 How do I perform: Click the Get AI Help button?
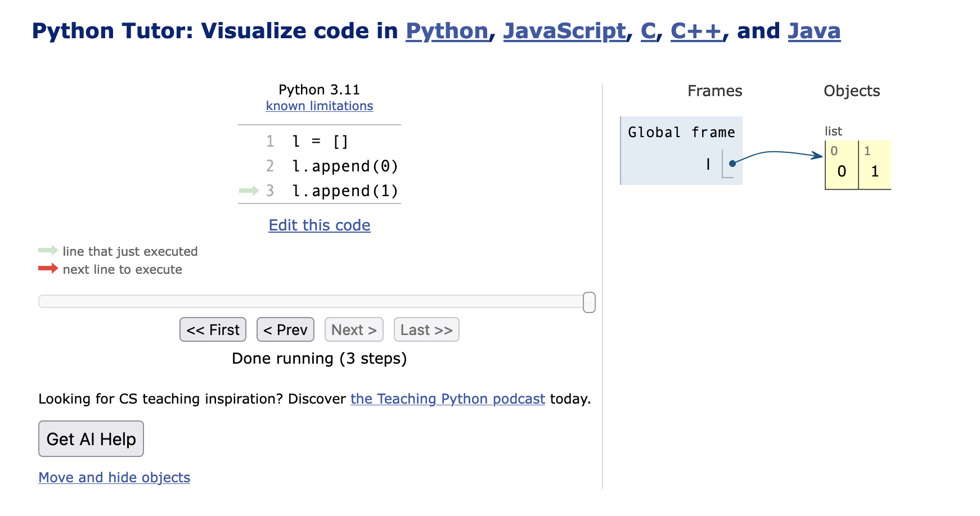pyautogui.click(x=91, y=438)
